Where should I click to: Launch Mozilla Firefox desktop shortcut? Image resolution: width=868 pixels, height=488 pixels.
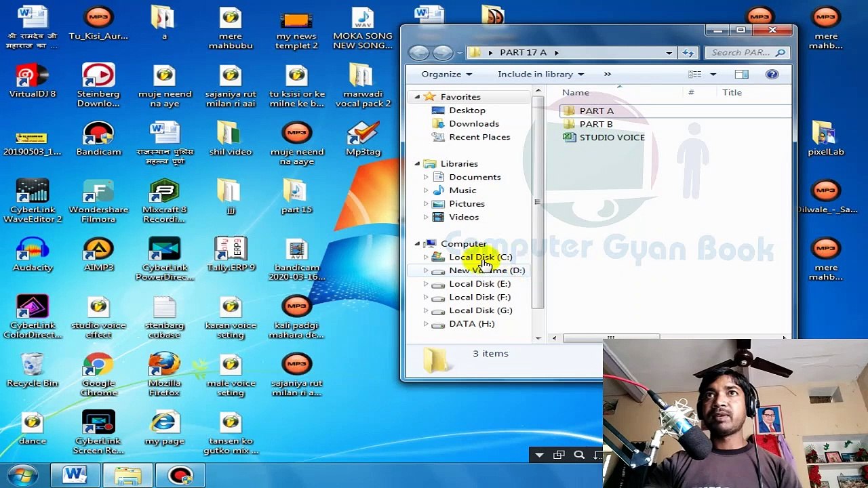pyautogui.click(x=164, y=375)
